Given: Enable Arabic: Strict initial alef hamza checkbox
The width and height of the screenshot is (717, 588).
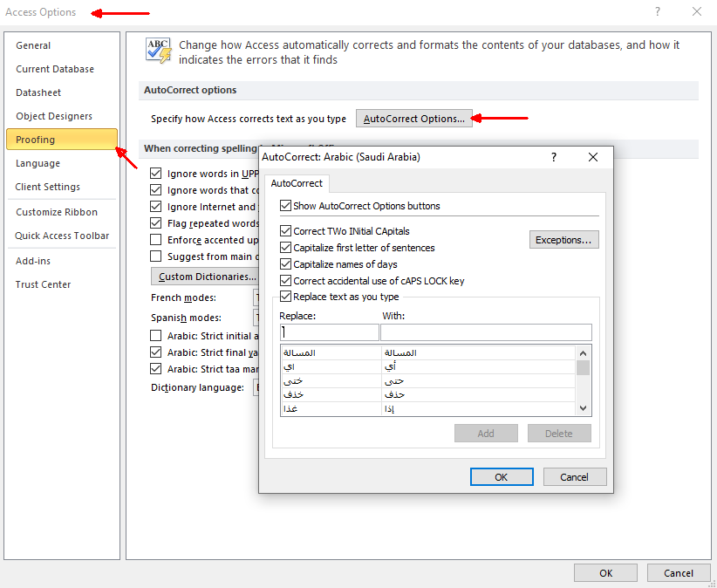Looking at the screenshot, I should (x=156, y=336).
